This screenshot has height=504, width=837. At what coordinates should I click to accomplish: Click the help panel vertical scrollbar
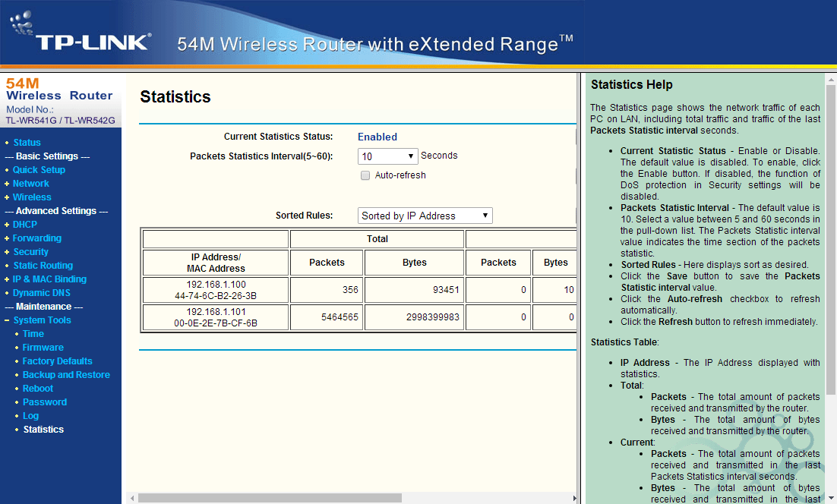(830, 228)
